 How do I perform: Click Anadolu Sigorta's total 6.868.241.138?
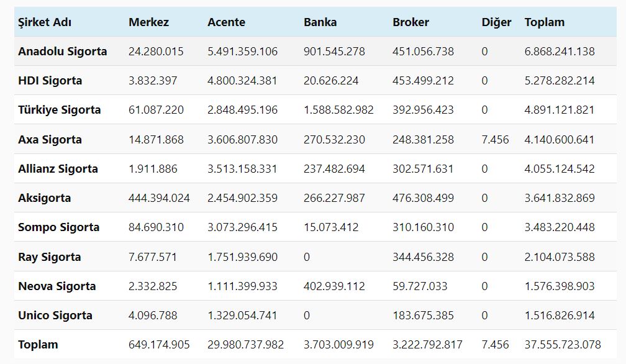(559, 52)
